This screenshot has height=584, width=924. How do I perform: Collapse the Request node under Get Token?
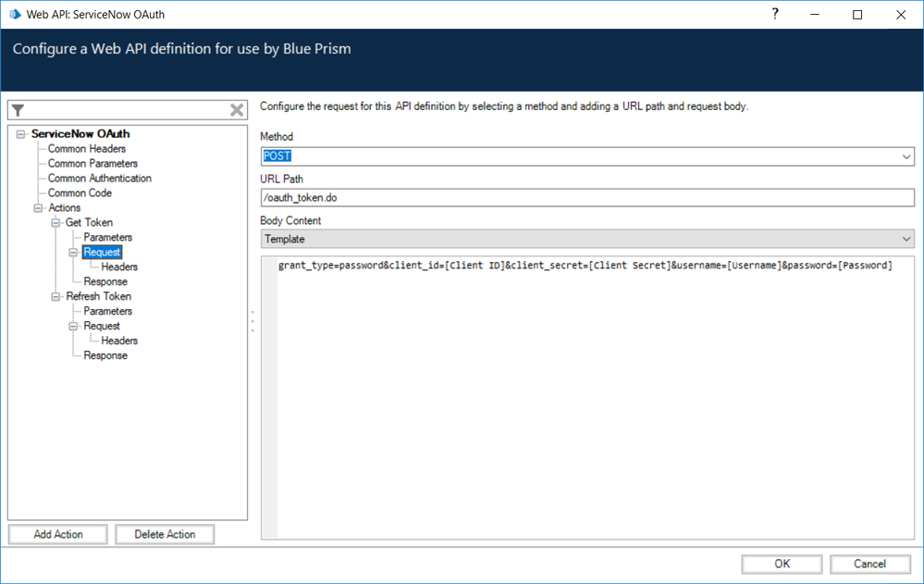(73, 253)
